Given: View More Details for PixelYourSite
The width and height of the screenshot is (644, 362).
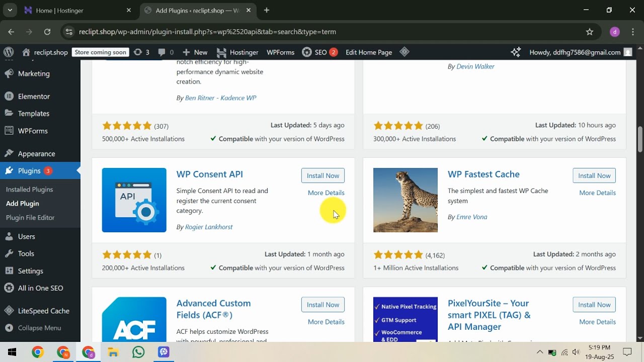Looking at the screenshot, I should click(x=597, y=322).
